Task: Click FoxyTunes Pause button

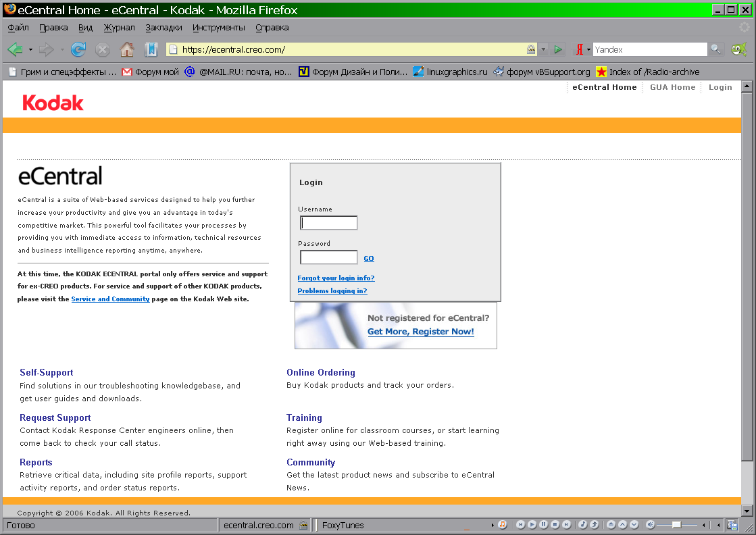Action: tap(544, 525)
